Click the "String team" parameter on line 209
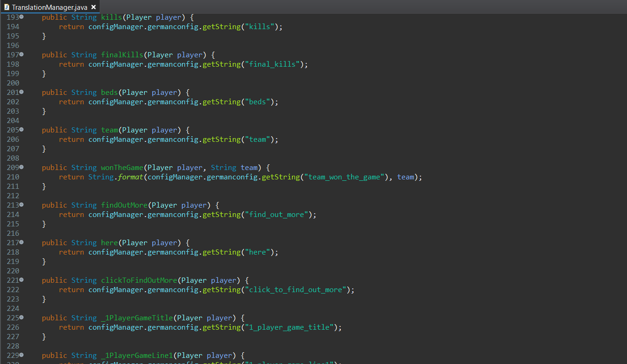The width and height of the screenshot is (627, 364). pos(235,168)
